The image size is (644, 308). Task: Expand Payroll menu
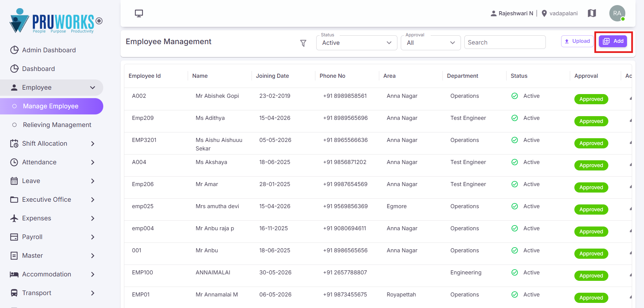tap(52, 237)
